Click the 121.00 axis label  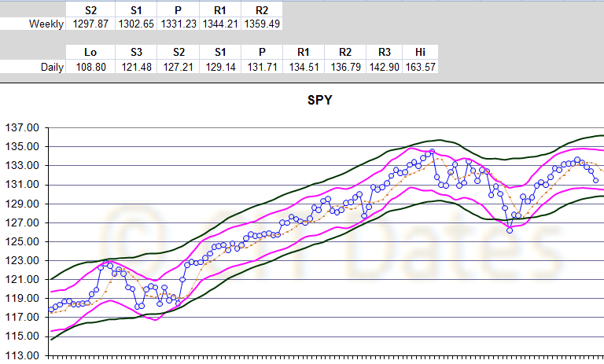[22, 279]
